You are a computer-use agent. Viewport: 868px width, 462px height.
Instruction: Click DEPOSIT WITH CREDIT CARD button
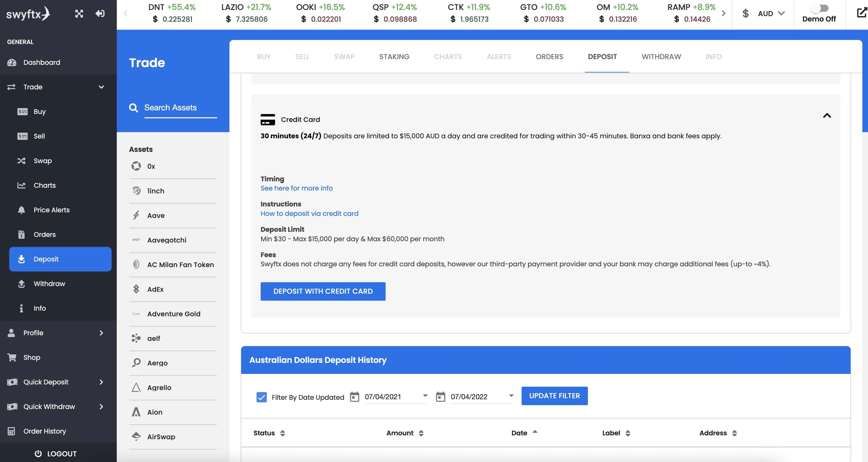323,291
